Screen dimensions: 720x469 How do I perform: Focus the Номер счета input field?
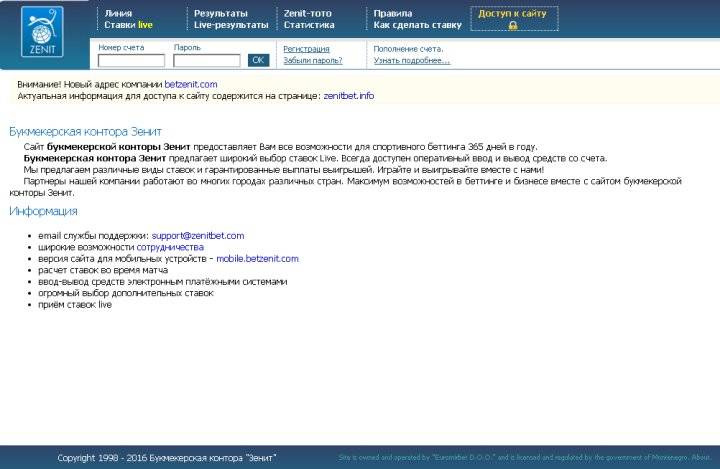pos(131,60)
